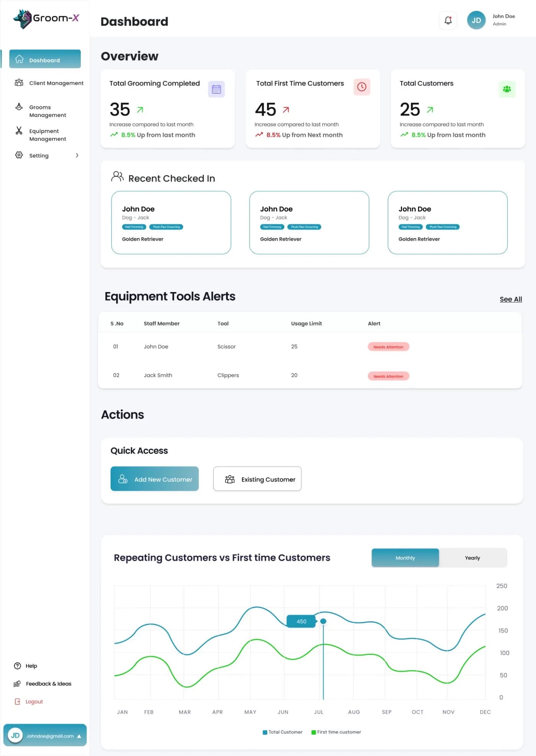
Task: Open See All equipment alerts
Action: (511, 299)
